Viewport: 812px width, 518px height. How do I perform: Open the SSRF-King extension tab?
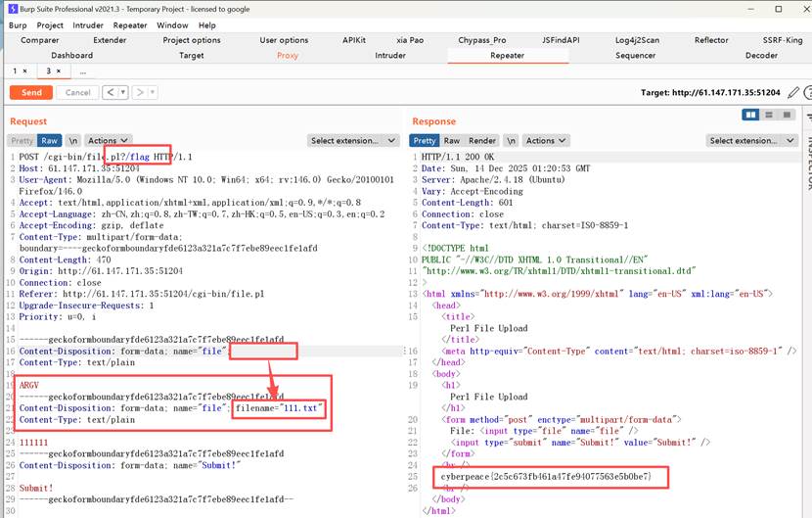pyautogui.click(x=782, y=40)
